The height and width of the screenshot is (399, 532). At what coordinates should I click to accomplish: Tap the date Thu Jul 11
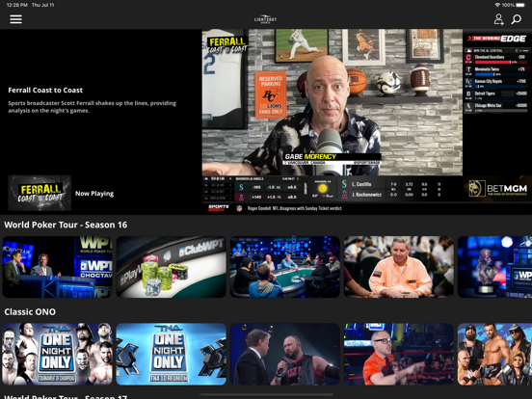pos(42,5)
